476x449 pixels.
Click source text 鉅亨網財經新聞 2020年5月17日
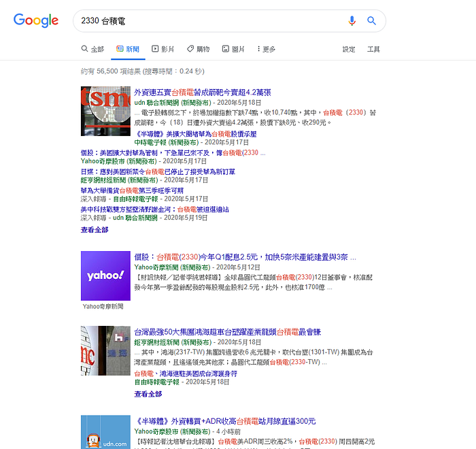coord(144,180)
